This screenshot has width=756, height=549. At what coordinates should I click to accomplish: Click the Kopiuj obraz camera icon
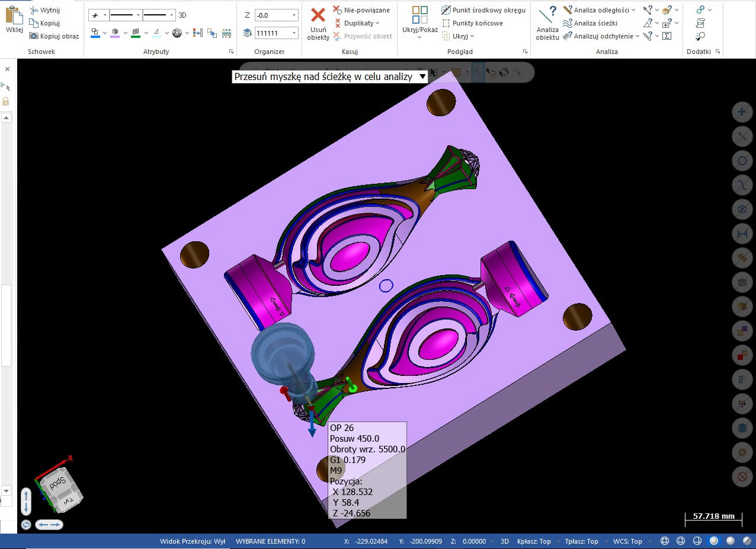34,36
